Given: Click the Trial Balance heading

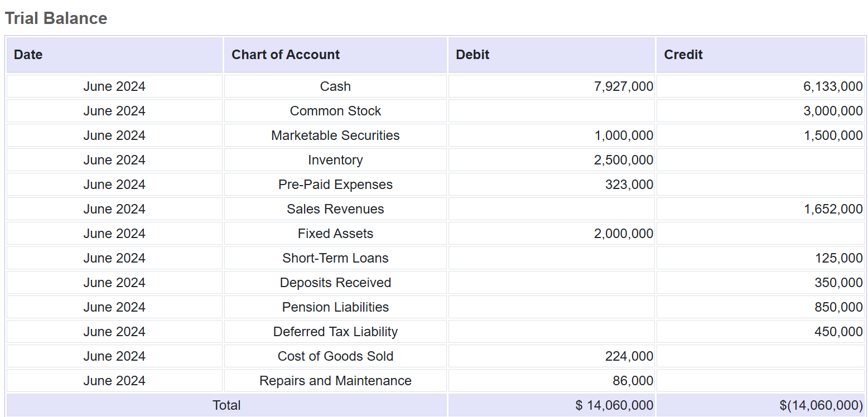Looking at the screenshot, I should (56, 18).
